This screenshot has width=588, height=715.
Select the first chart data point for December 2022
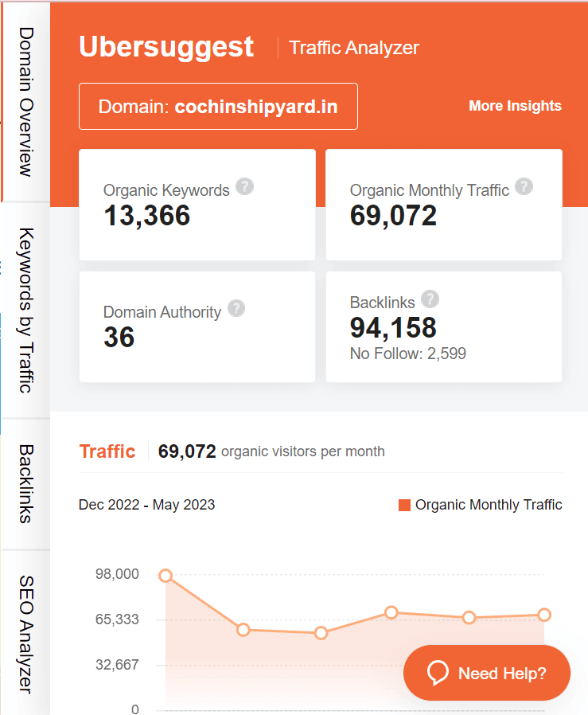[165, 574]
